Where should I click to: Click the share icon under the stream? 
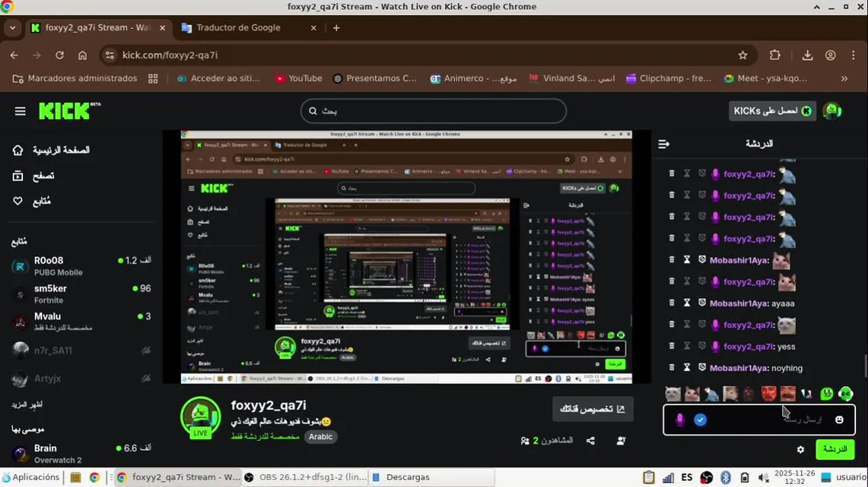pyautogui.click(x=590, y=440)
